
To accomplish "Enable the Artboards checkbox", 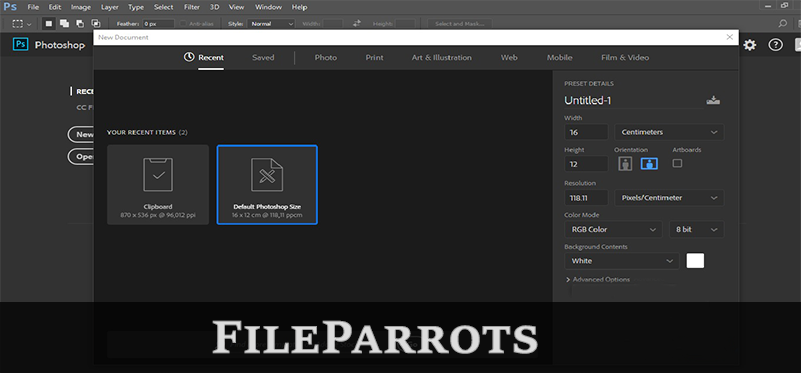I will [677, 164].
